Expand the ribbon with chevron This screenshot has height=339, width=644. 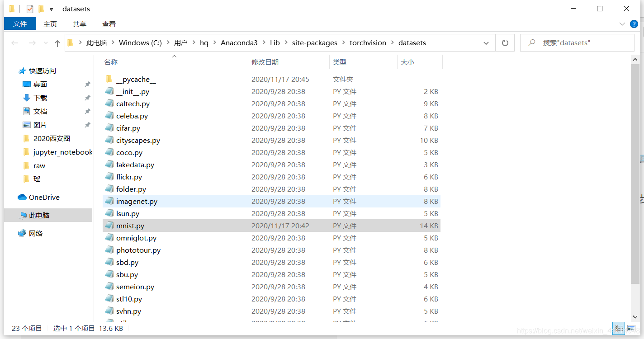[x=622, y=24]
